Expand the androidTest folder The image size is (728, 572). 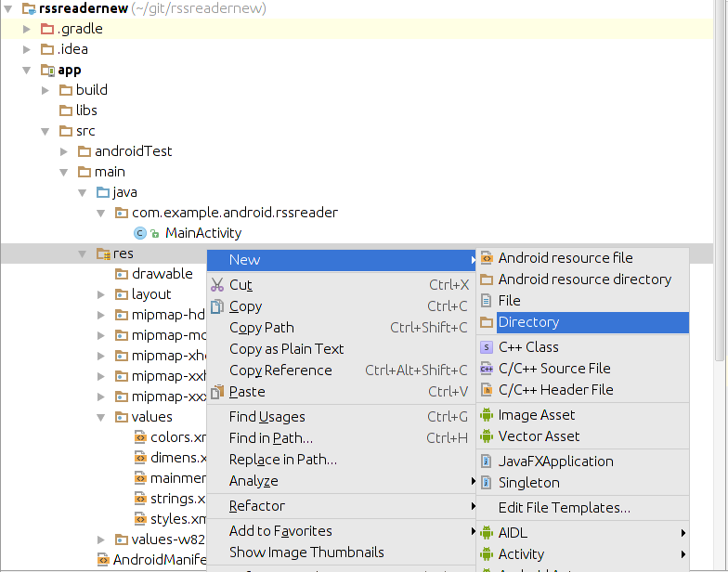(64, 151)
